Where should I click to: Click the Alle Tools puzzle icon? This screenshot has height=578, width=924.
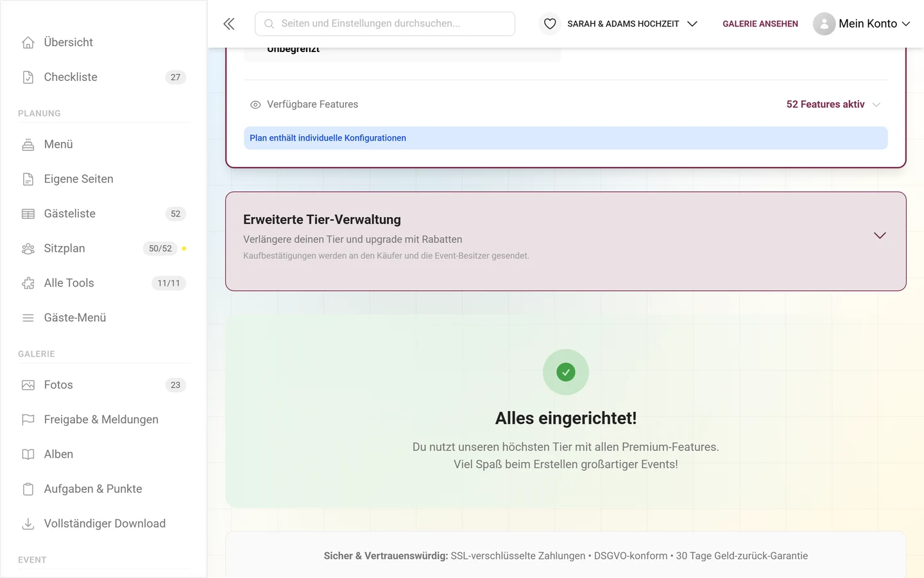(28, 283)
